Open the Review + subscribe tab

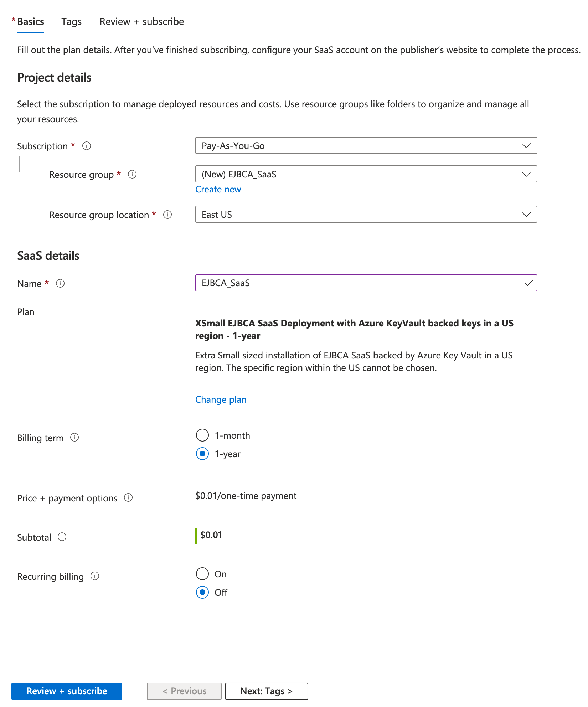coord(142,22)
